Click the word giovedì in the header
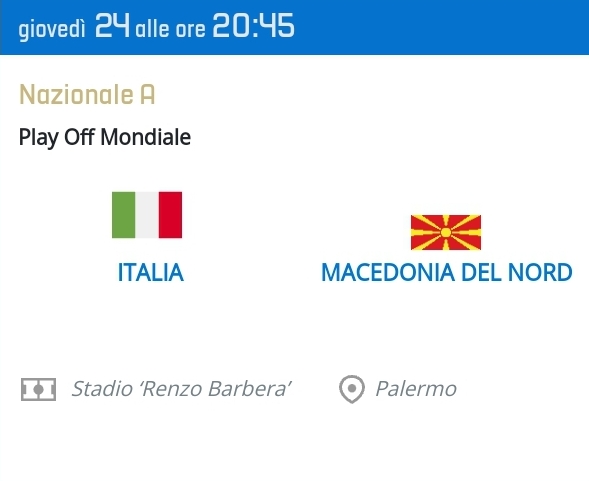The width and height of the screenshot is (589, 481). tap(52, 30)
